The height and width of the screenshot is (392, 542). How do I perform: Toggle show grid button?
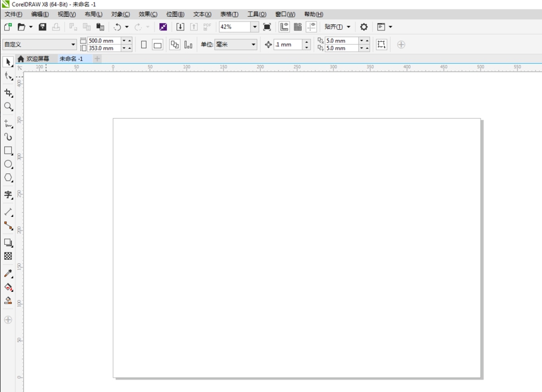pyautogui.click(x=298, y=27)
